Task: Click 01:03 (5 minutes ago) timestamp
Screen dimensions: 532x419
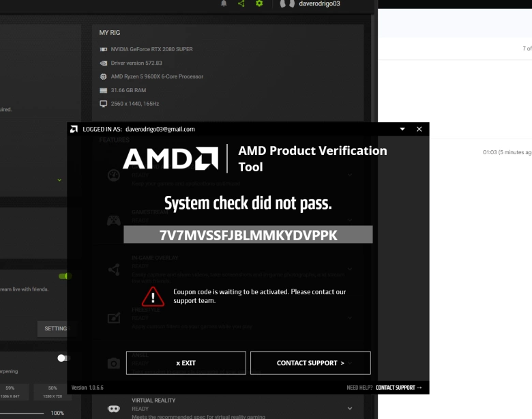Action: click(507, 152)
